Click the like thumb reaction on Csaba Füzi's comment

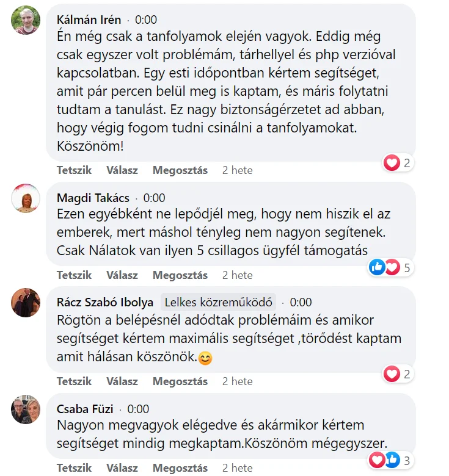coord(392,460)
